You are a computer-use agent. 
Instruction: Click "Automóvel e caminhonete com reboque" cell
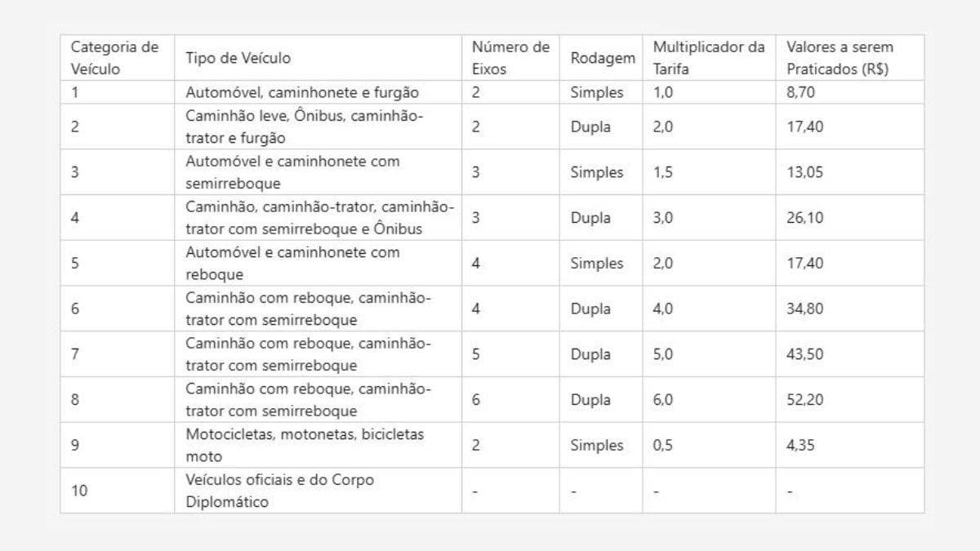coord(292,264)
